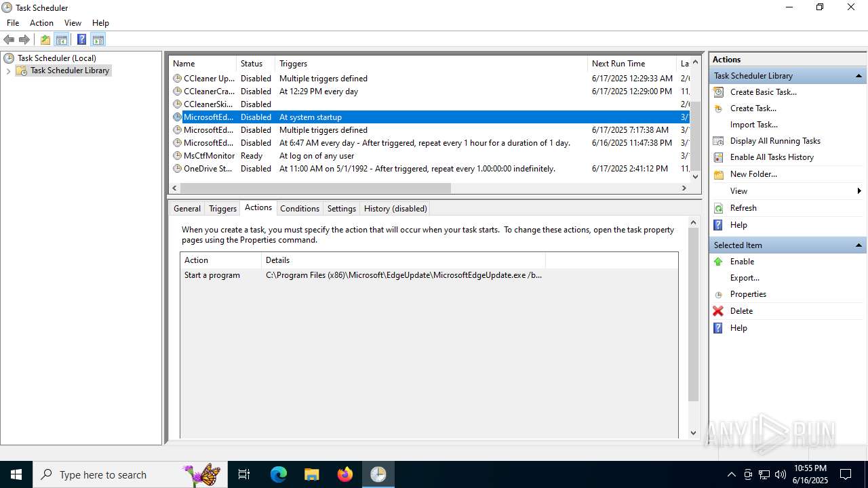868x488 pixels.
Task: Click the Refresh icon in Actions
Action: coord(719,208)
